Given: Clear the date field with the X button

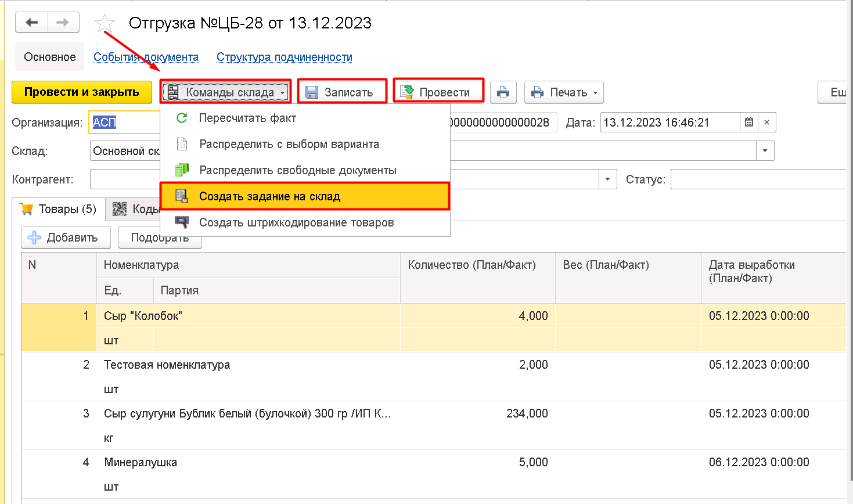Looking at the screenshot, I should [766, 123].
